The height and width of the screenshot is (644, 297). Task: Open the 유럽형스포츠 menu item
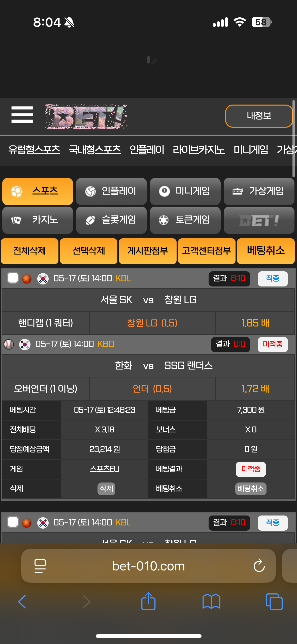pos(34,150)
